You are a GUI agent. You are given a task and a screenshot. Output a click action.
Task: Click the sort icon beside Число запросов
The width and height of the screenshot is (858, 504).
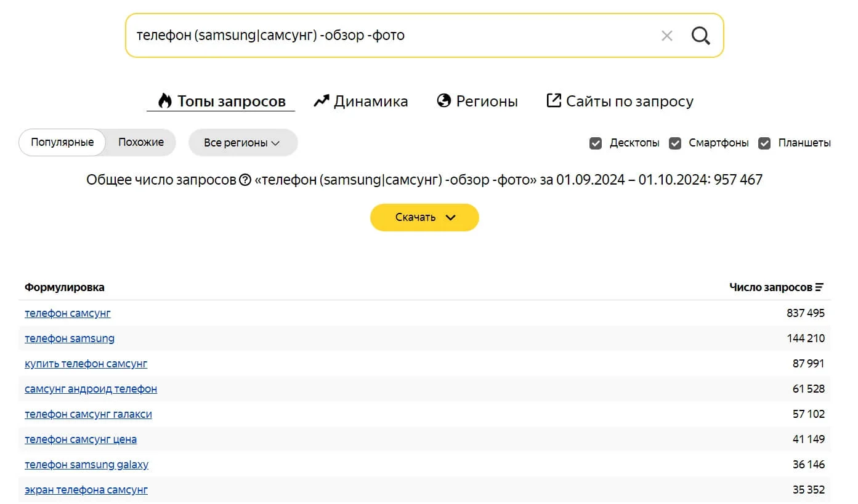tap(819, 287)
